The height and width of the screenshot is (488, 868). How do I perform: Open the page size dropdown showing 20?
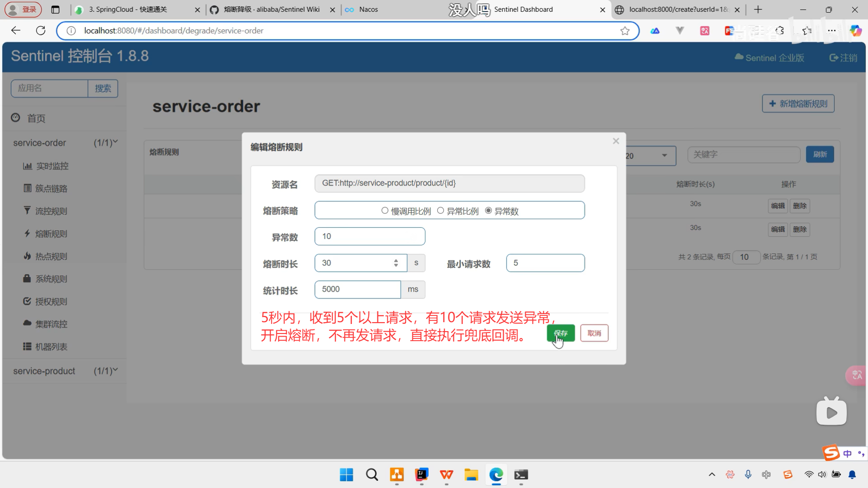click(650, 156)
